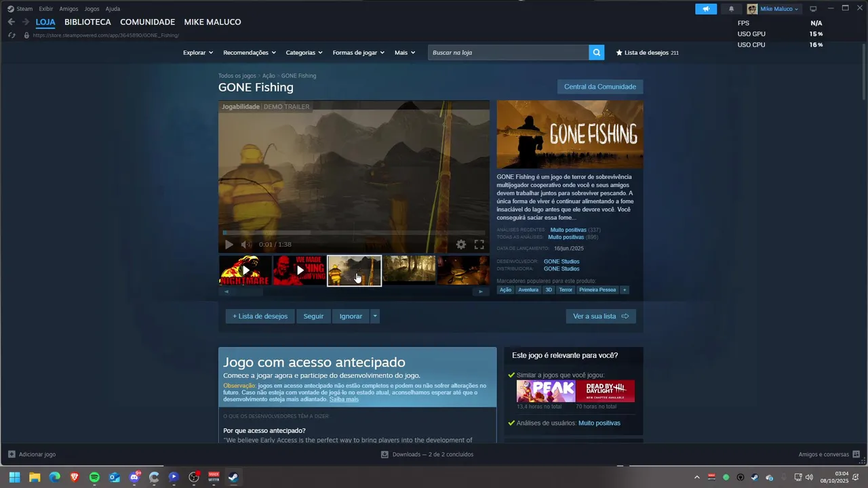Open Windows Start menu

coord(14,477)
